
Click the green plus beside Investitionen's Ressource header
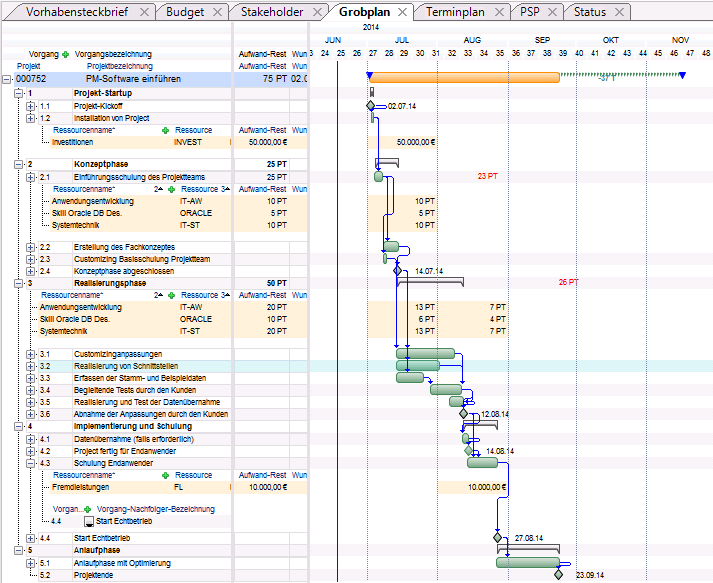pos(166,130)
